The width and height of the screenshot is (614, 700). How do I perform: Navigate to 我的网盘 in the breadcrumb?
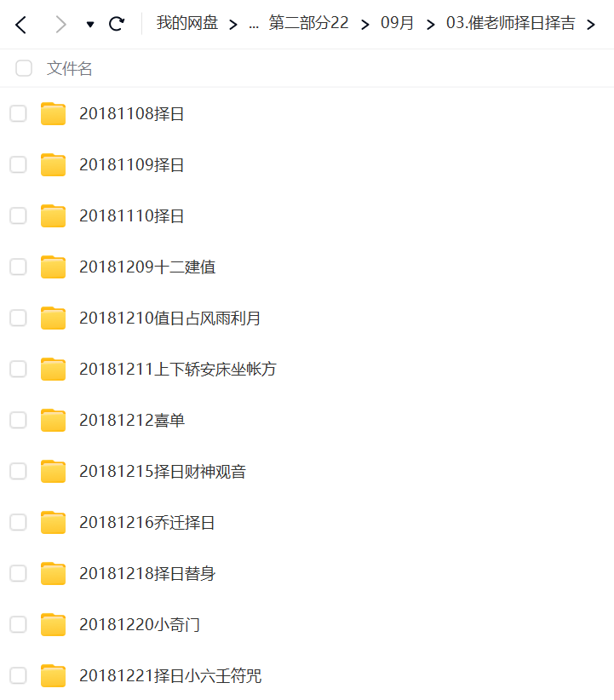187,23
